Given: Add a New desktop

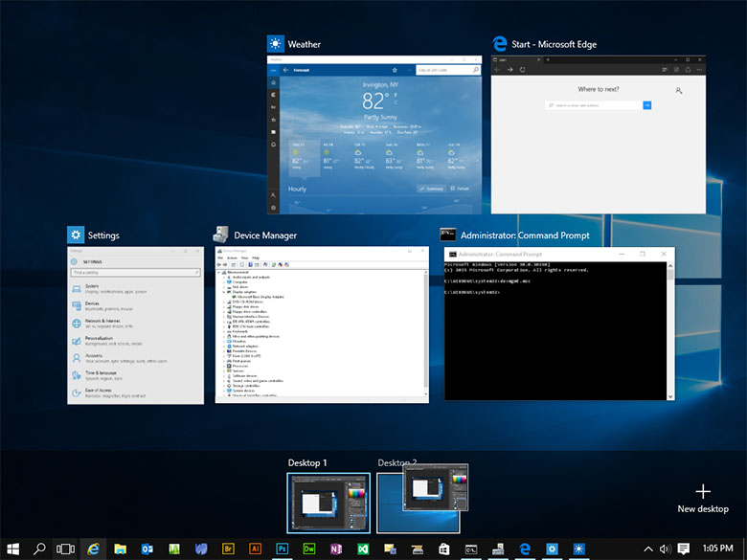Looking at the screenshot, I should [x=703, y=499].
